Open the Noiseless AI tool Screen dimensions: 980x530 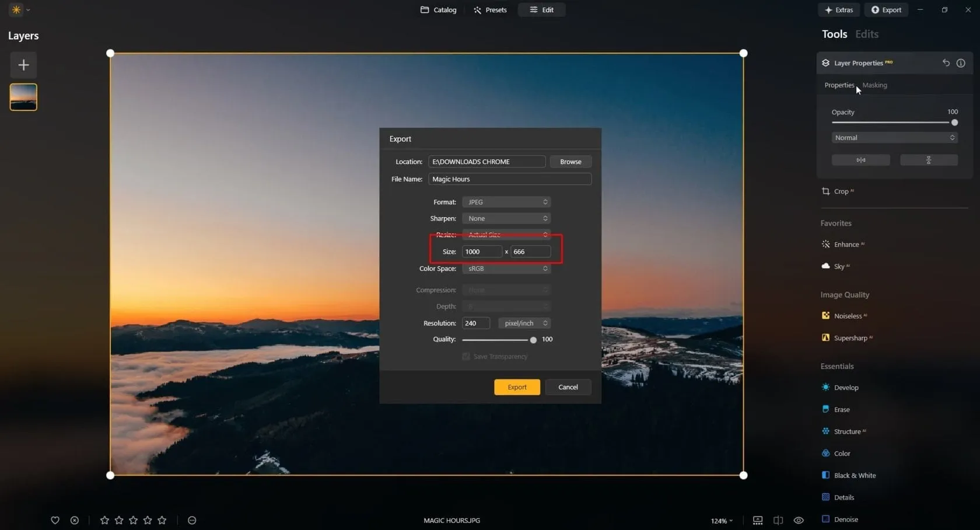[x=849, y=315]
